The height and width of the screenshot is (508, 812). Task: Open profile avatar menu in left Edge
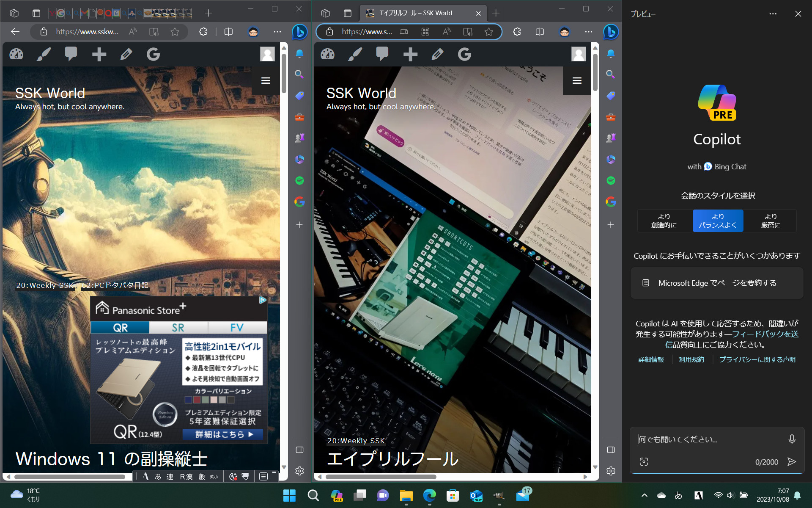click(x=253, y=32)
